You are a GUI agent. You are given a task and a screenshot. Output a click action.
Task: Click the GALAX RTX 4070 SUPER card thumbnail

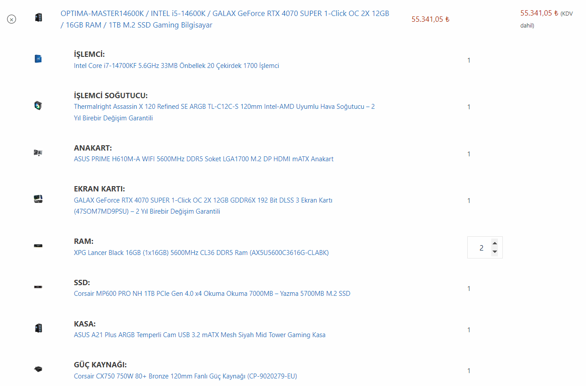click(38, 199)
